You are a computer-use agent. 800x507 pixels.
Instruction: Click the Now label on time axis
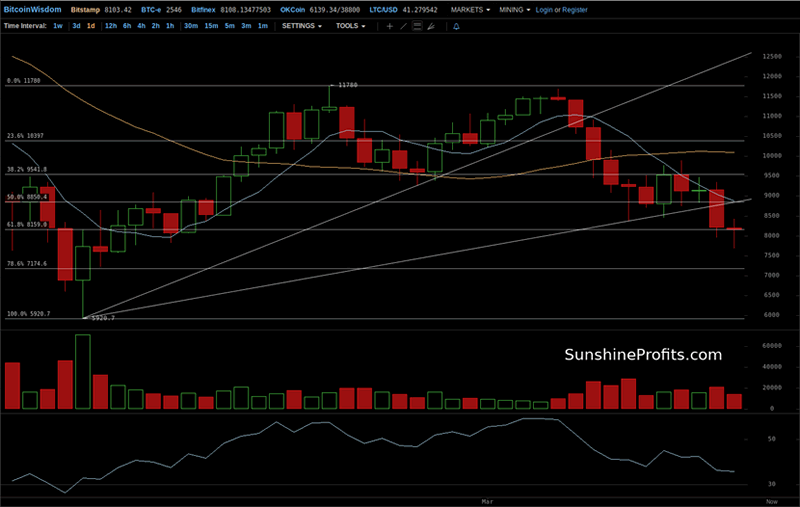pyautogui.click(x=771, y=501)
